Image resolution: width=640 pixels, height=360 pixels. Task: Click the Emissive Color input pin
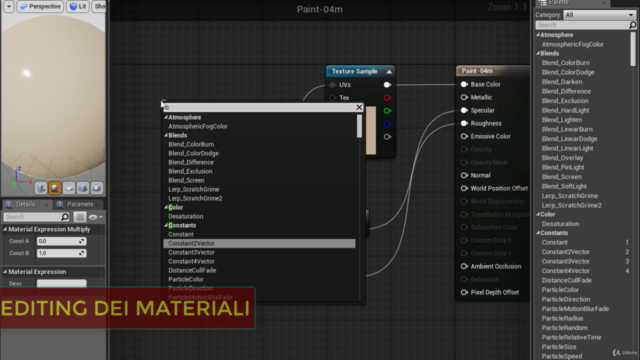464,136
